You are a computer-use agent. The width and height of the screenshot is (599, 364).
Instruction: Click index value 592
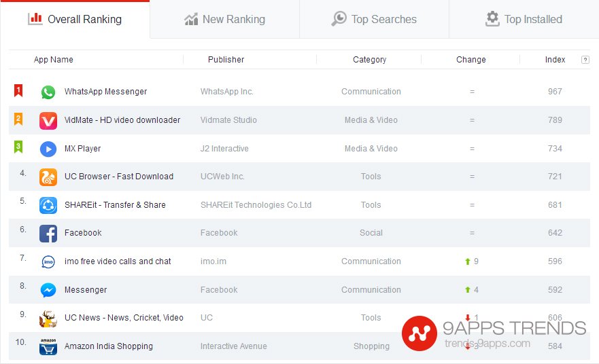coord(555,289)
